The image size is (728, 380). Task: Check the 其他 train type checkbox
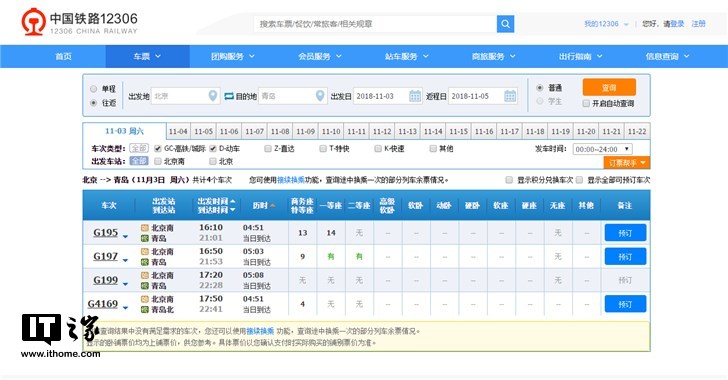(x=433, y=148)
